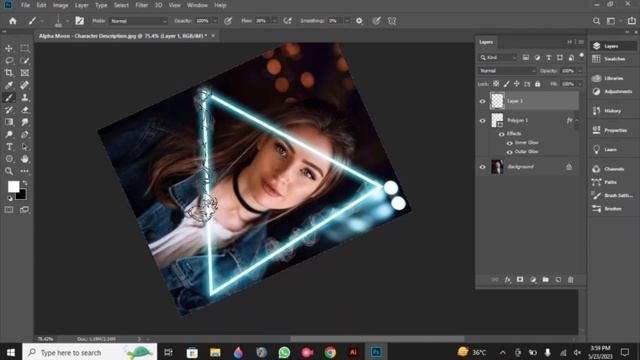The height and width of the screenshot is (360, 640).
Task: Select the Dodge tool
Action: tap(9, 134)
